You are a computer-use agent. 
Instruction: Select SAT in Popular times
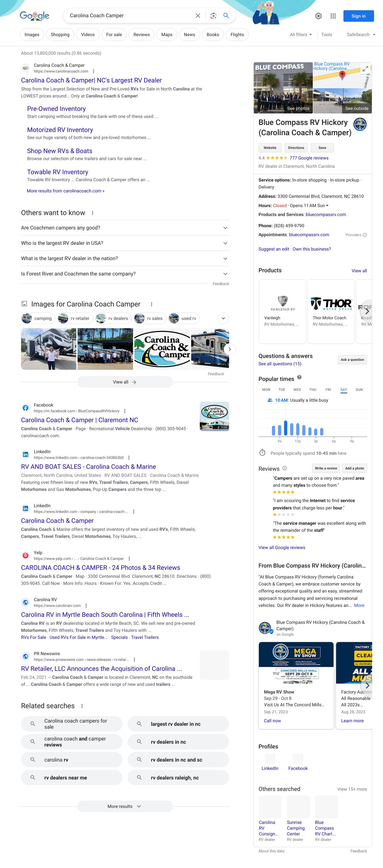coord(343,390)
